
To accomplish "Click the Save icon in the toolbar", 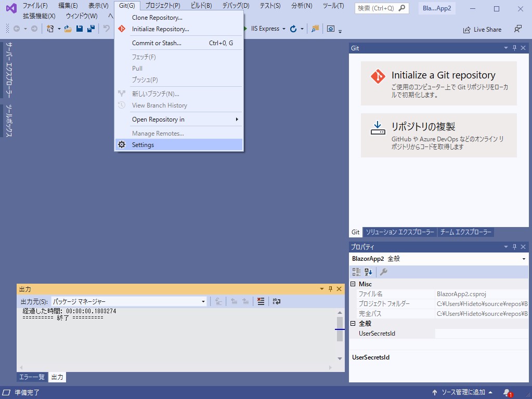I will [79, 29].
